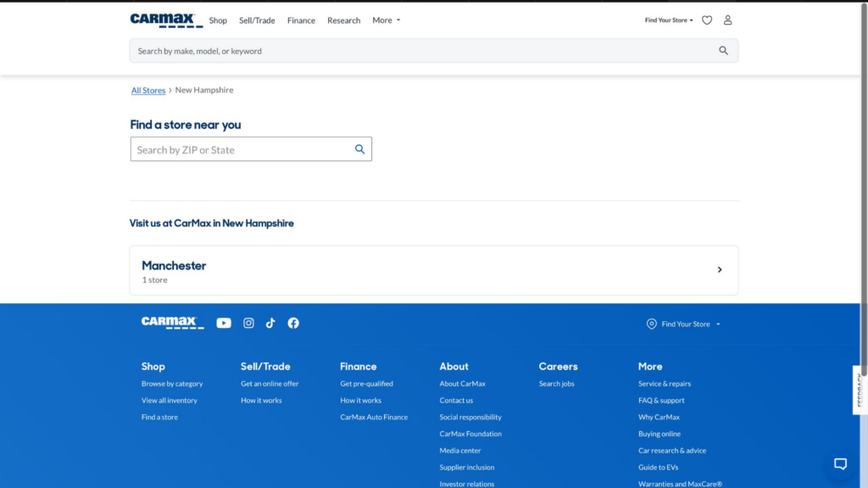This screenshot has height=488, width=868.
Task: Open the header Find Your Store dropdown
Action: (669, 20)
